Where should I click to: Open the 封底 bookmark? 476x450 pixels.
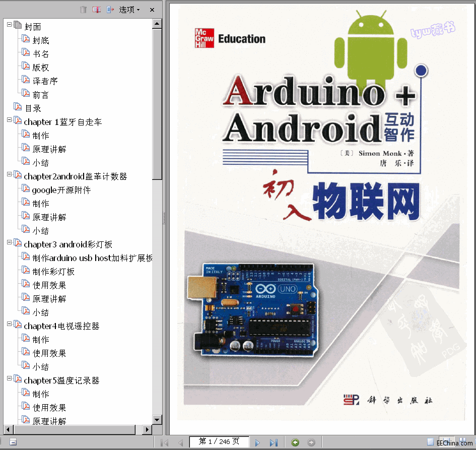coord(41,40)
